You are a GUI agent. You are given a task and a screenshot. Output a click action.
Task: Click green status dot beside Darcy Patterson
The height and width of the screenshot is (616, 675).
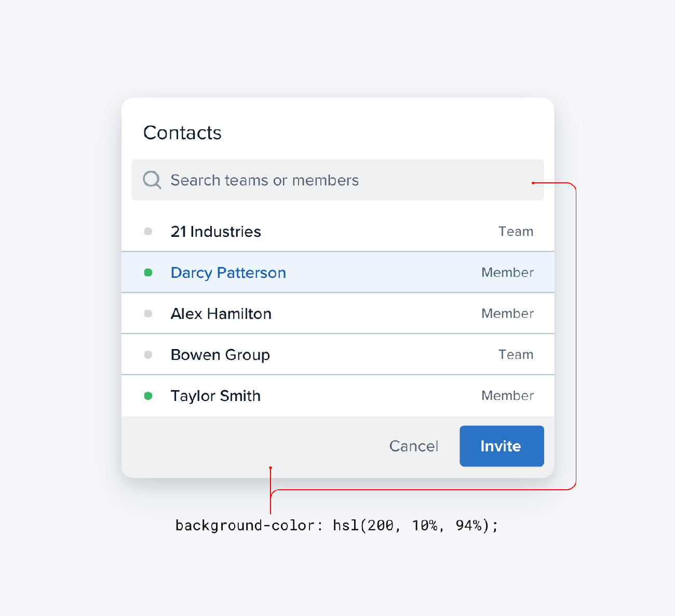(148, 273)
